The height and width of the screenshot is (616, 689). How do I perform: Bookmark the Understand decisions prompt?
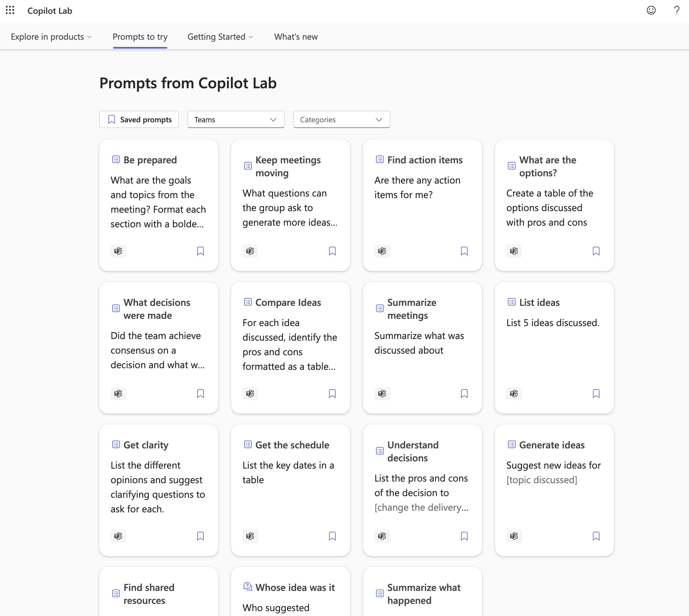point(464,536)
